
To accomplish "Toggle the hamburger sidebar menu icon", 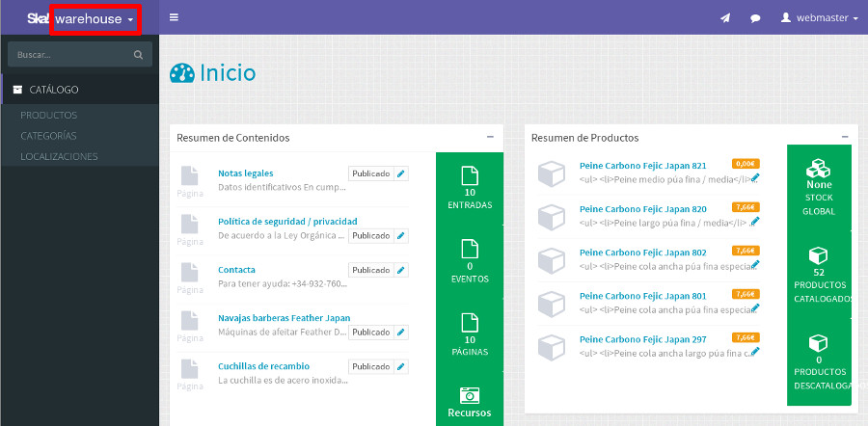I will 174,17.
